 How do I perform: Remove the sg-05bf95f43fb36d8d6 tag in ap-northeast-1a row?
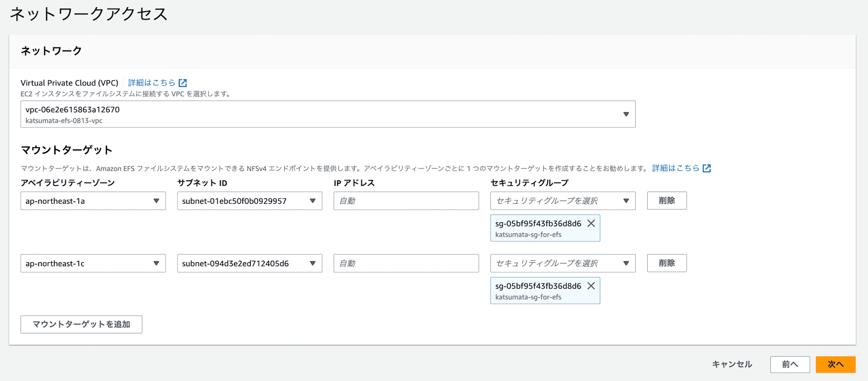(591, 223)
